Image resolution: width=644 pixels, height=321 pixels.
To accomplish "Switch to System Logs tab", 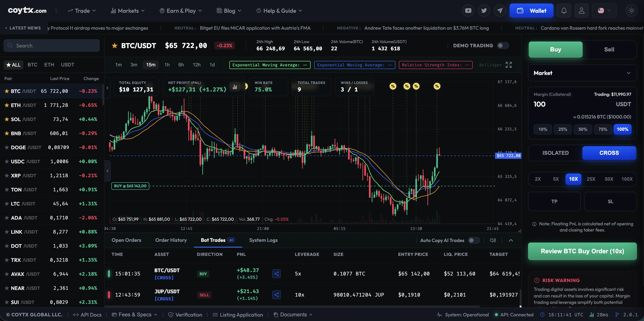I will coord(263,240).
